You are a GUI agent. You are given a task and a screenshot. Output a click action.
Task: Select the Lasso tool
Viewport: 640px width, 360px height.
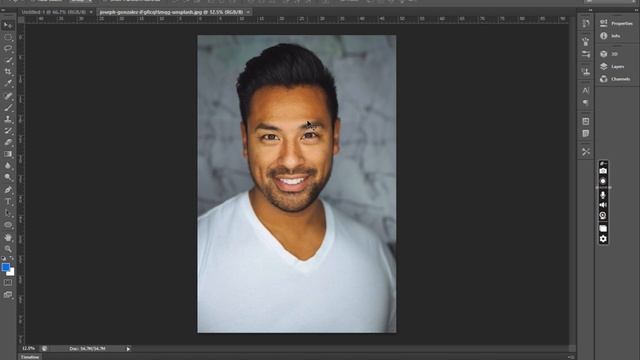pos(8,49)
